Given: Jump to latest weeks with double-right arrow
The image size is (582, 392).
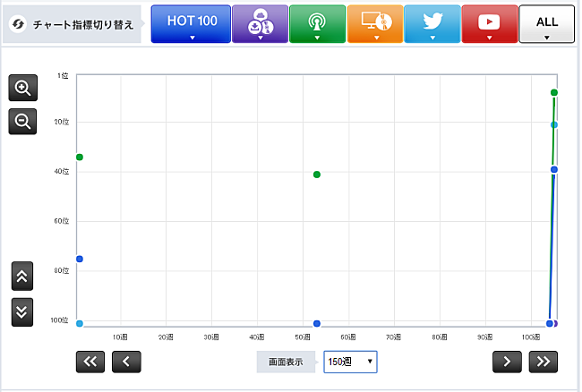Looking at the screenshot, I should tap(543, 362).
